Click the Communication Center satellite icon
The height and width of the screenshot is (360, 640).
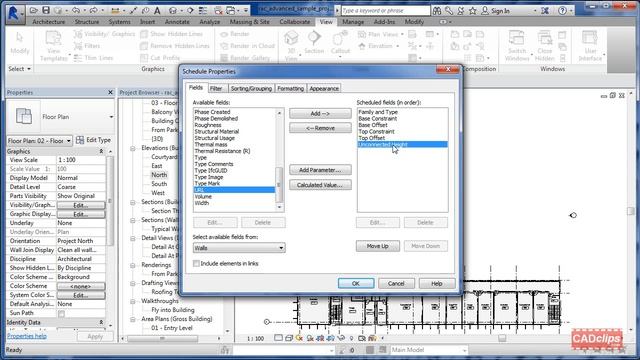tap(460, 11)
